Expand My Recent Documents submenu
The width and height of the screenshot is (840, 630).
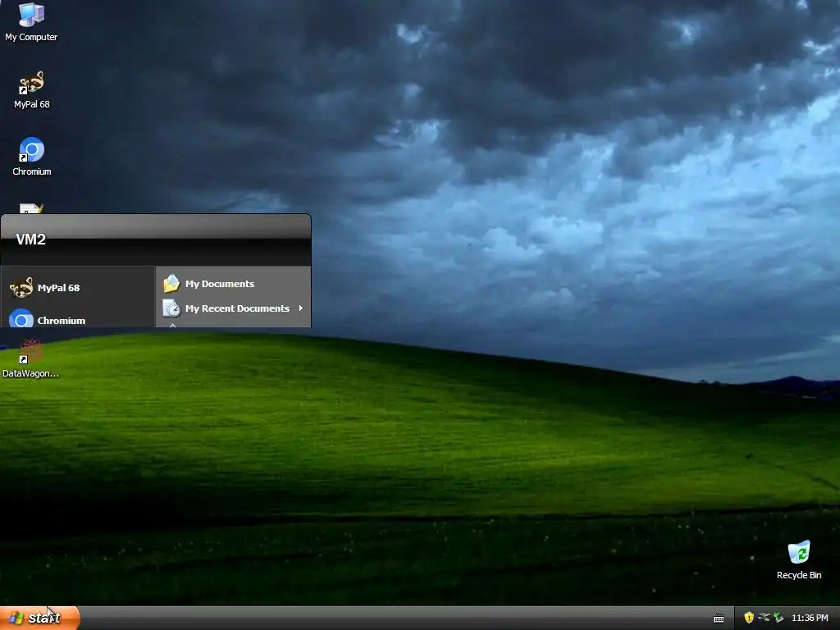tap(233, 308)
